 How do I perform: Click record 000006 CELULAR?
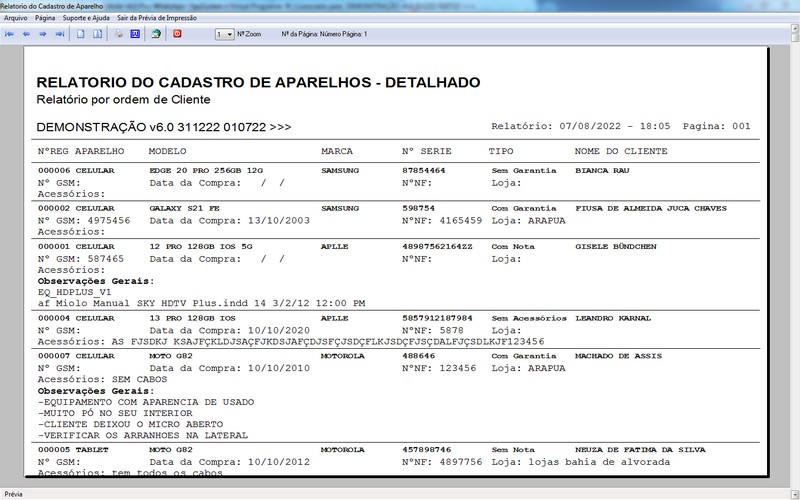point(76,170)
